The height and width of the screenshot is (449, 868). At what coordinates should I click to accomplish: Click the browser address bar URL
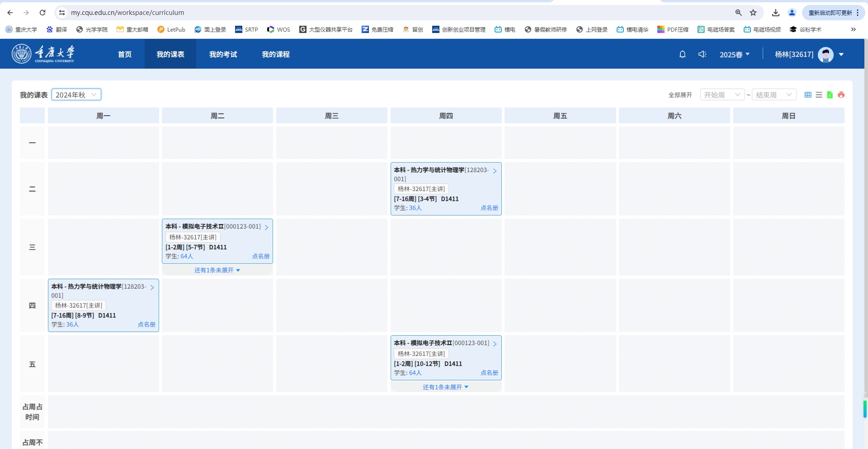point(127,13)
